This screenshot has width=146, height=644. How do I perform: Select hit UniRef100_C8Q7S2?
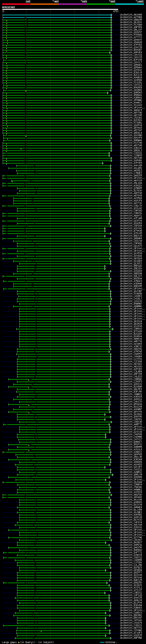pyautogui.click(x=131, y=558)
